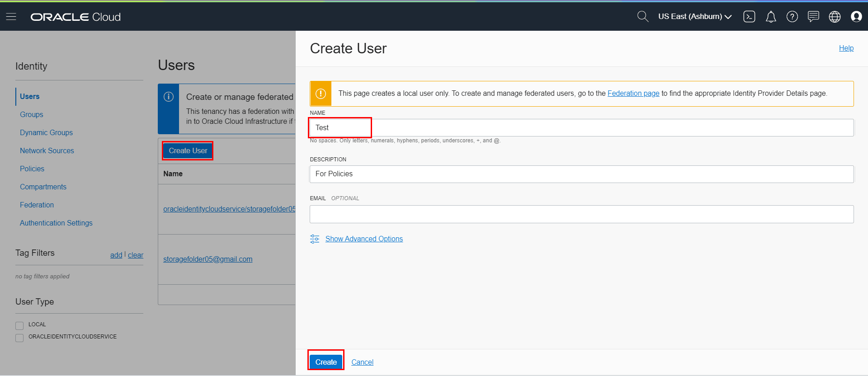Open the chat support icon
Image resolution: width=868 pixels, height=376 pixels.
click(813, 17)
